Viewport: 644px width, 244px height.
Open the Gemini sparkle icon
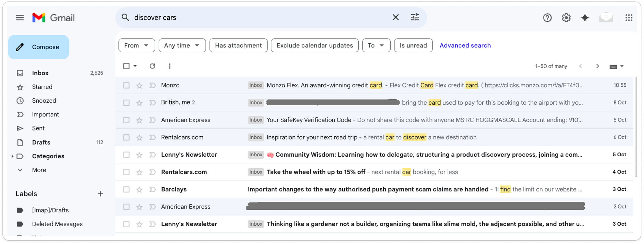point(585,18)
